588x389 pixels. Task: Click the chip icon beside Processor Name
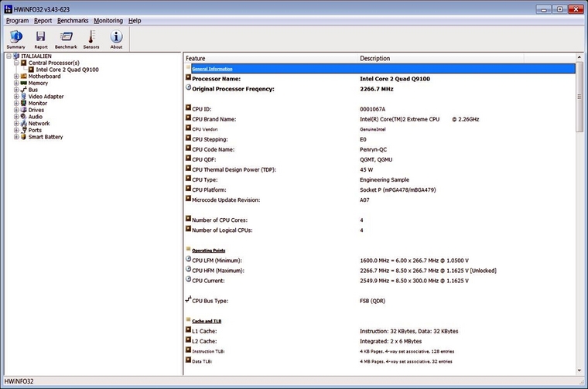[188, 77]
